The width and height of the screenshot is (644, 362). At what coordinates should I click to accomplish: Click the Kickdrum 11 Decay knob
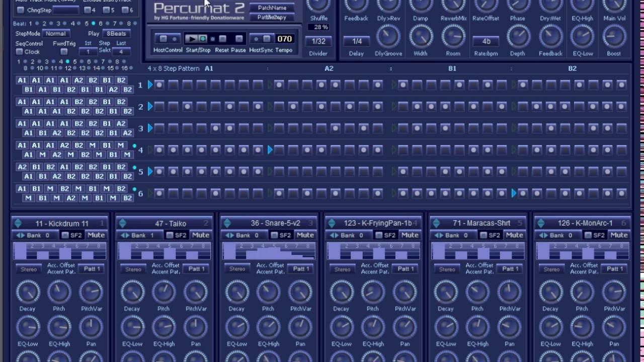28,292
